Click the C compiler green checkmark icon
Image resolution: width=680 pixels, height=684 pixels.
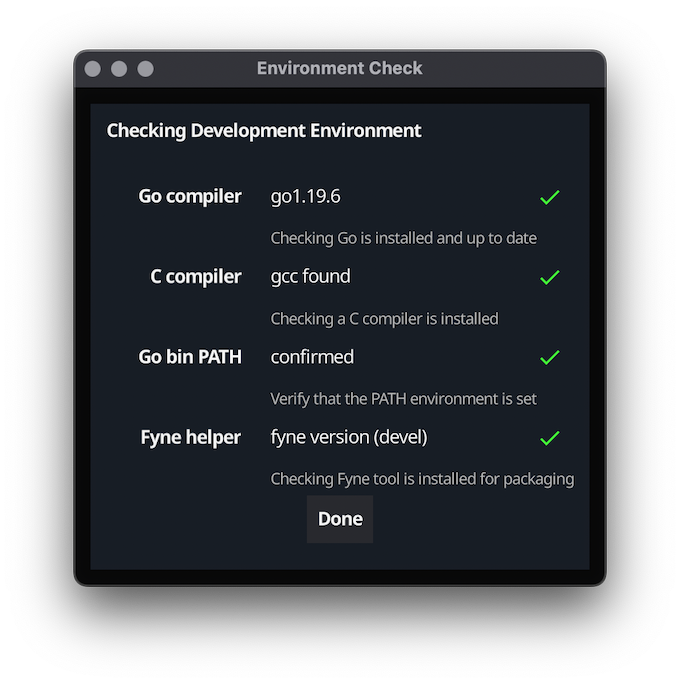pos(550,277)
